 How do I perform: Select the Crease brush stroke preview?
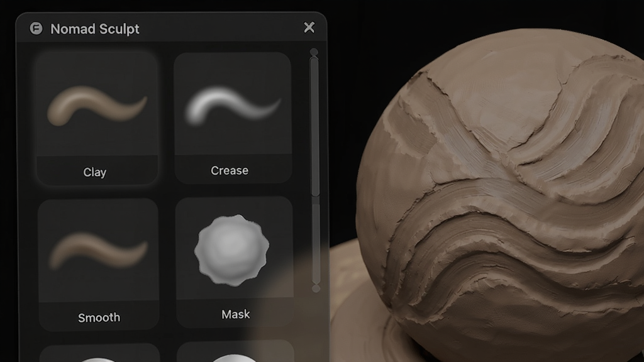(233, 105)
